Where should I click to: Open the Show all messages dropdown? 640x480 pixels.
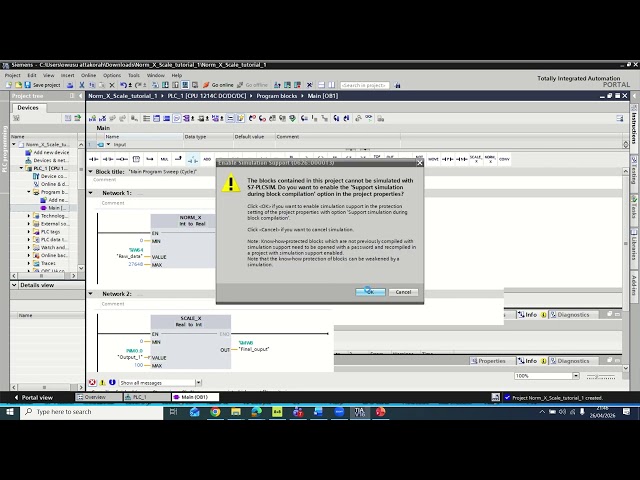[x=198, y=382]
